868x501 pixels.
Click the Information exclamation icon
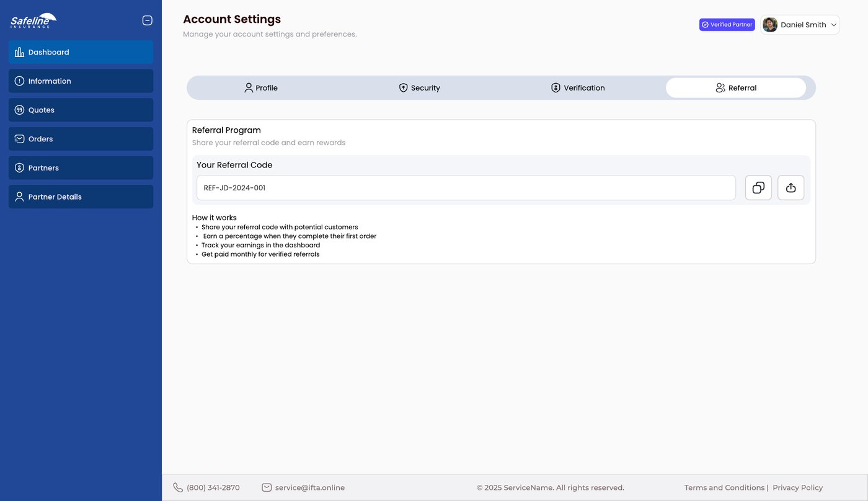(x=19, y=81)
